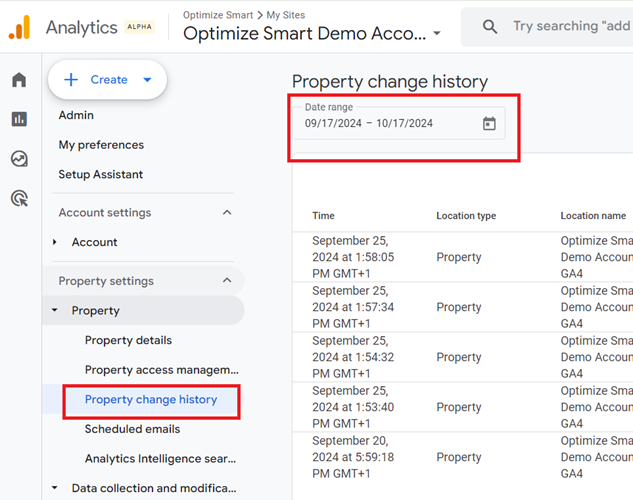Click Property cell in 1:54:32 row
The image size is (633, 500).
tap(459, 358)
